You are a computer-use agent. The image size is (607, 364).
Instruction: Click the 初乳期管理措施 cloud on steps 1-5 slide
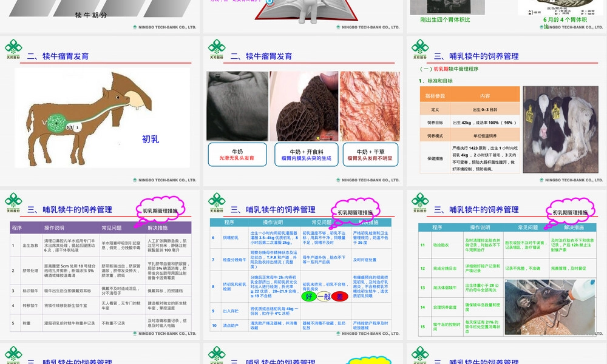[160, 211]
